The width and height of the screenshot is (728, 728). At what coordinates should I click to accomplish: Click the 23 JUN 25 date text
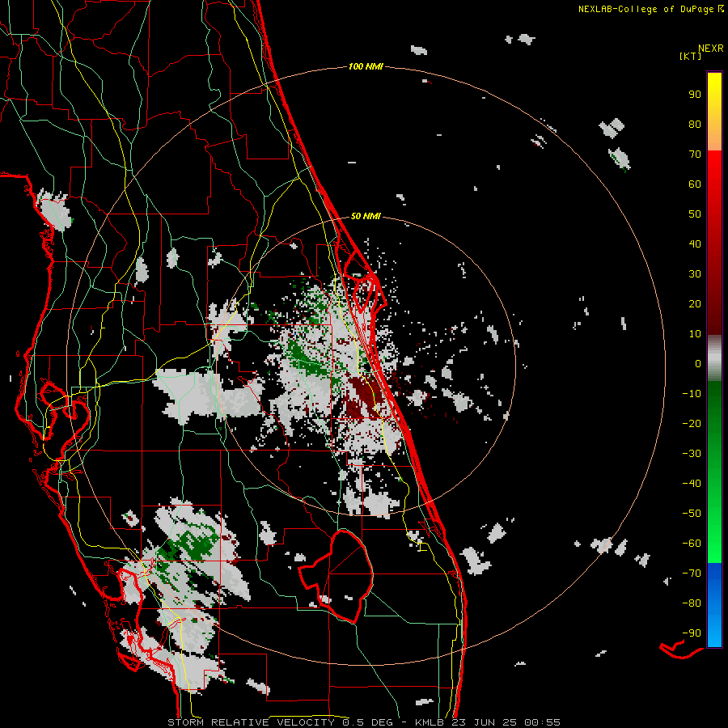[x=484, y=722]
